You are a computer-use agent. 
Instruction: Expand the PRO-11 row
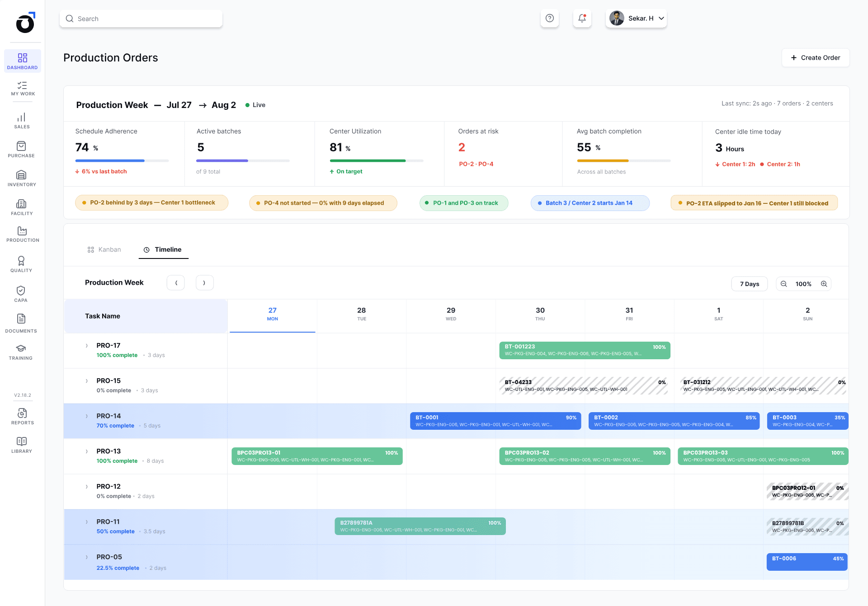[87, 522]
